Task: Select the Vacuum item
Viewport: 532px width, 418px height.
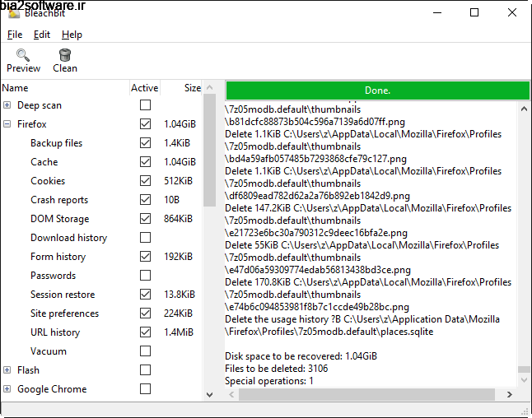Action: [49, 351]
